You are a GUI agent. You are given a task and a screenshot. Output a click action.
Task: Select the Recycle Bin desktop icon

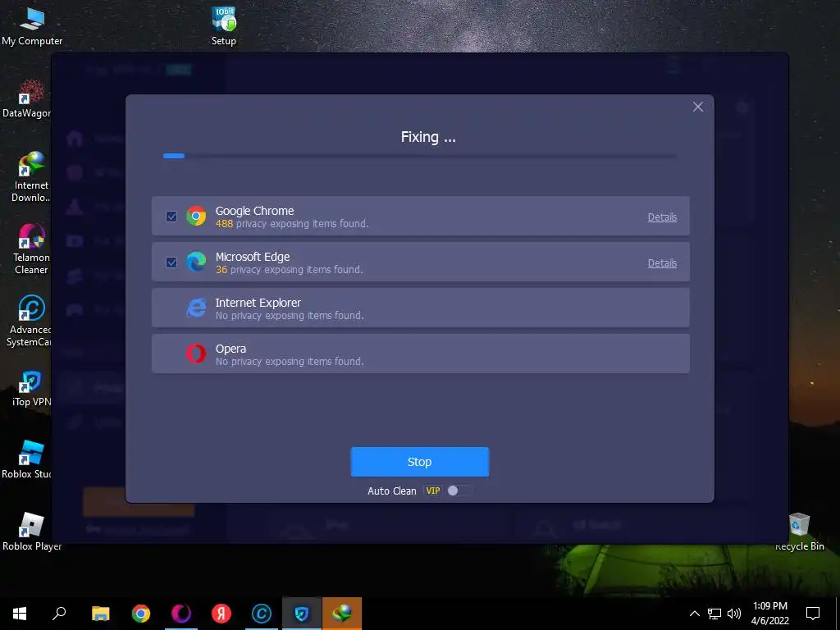click(x=799, y=532)
